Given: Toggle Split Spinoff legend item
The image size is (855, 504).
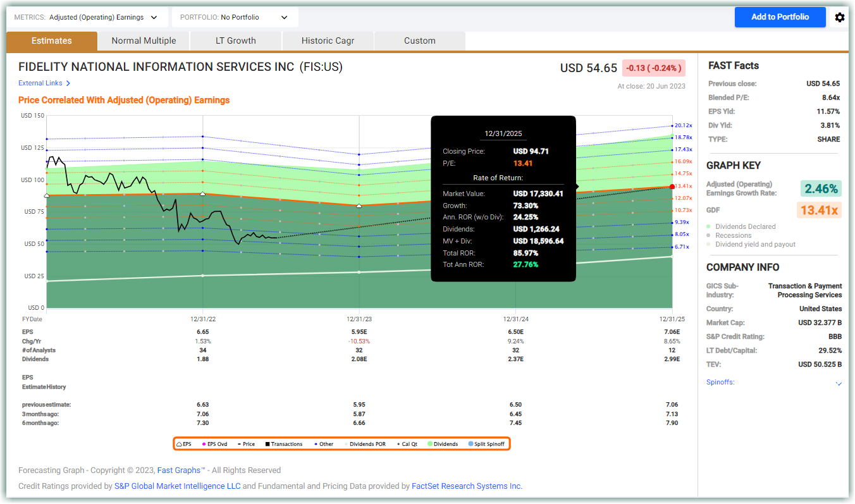Looking at the screenshot, I should point(487,444).
